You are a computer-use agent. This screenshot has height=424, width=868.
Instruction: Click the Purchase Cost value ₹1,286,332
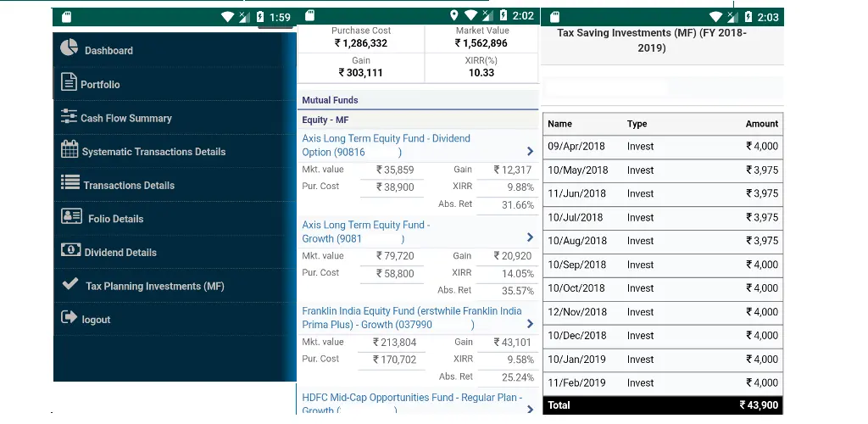pyautogui.click(x=361, y=43)
